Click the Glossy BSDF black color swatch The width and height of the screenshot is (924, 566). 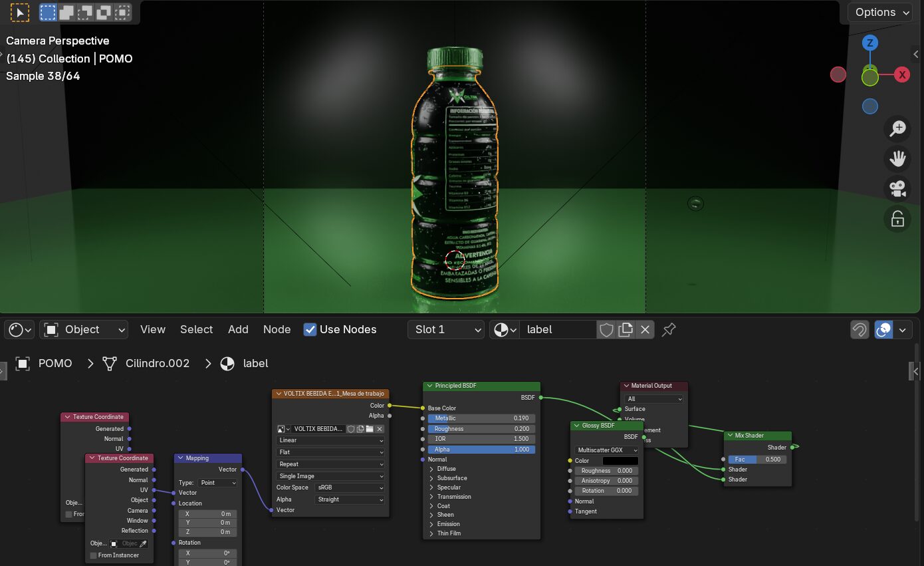[620, 461]
